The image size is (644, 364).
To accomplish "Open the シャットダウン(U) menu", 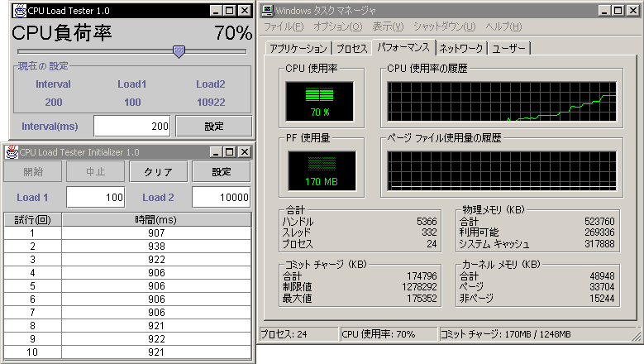I will [445, 26].
